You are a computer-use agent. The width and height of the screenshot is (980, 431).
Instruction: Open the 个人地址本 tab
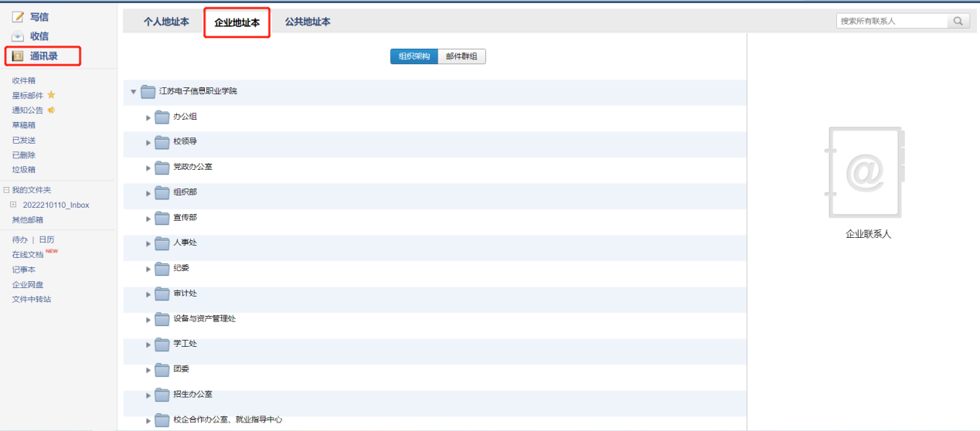pyautogui.click(x=166, y=22)
